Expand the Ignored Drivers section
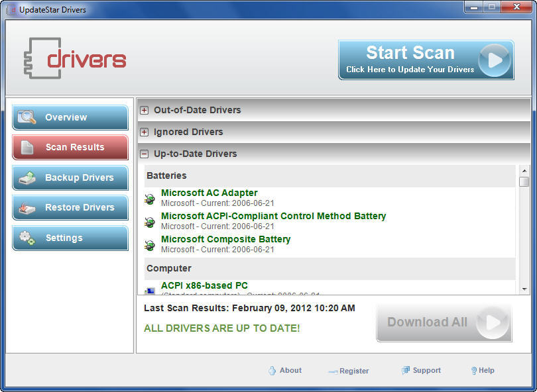Image resolution: width=537 pixels, height=392 pixels. pyautogui.click(x=144, y=132)
